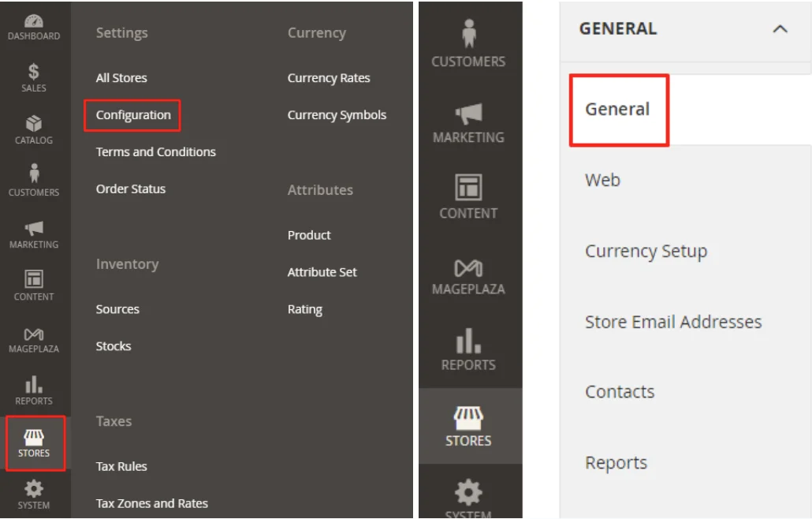Open the Web configuration section

click(602, 180)
